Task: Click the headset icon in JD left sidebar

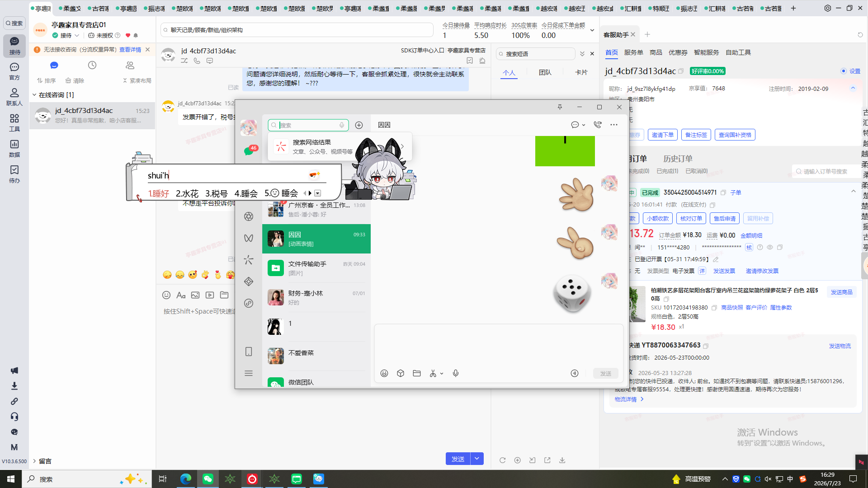Action: (14, 417)
